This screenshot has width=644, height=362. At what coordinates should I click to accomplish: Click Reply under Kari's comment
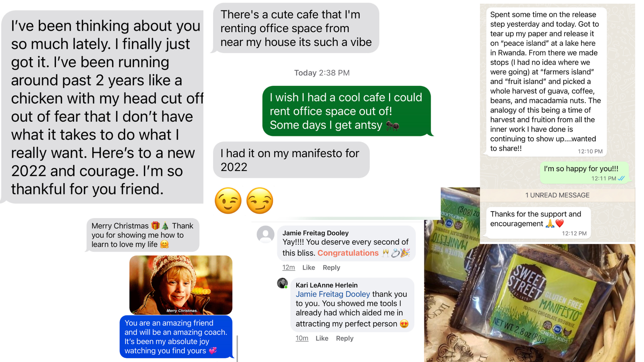click(345, 338)
